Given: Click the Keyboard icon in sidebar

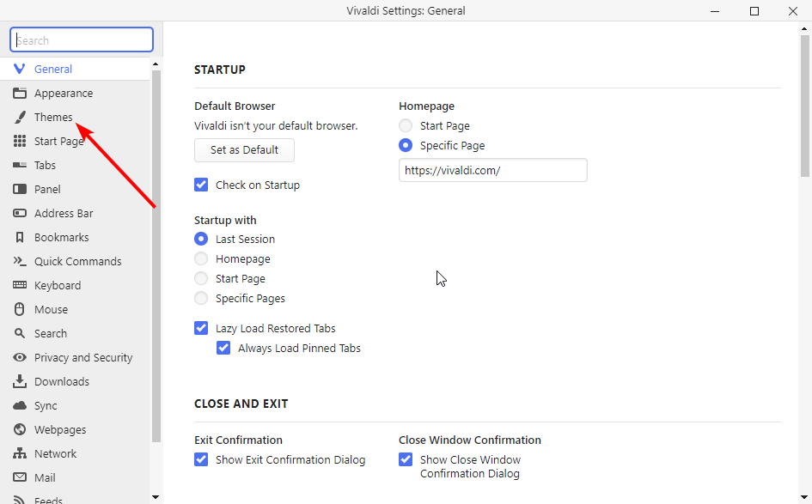Looking at the screenshot, I should pyautogui.click(x=20, y=285).
